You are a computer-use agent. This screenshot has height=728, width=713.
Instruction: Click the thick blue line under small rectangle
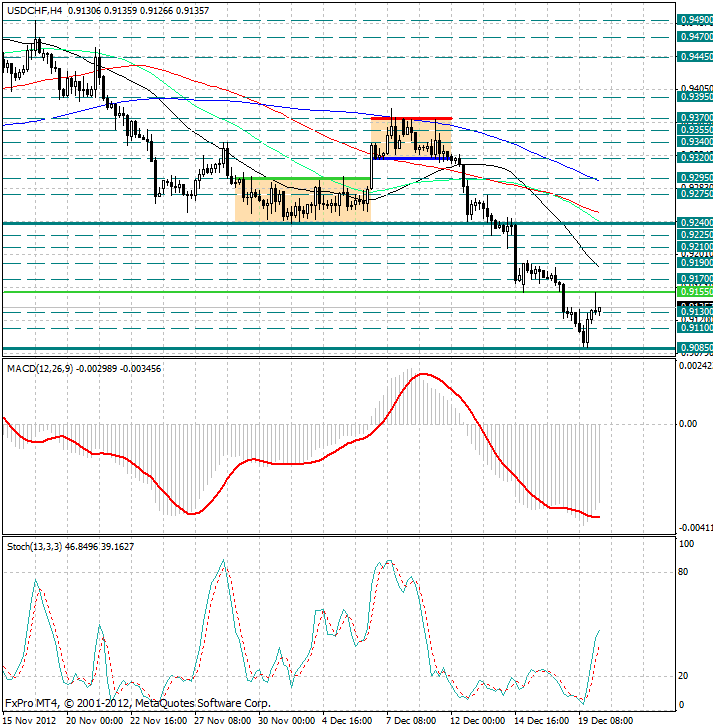click(411, 158)
